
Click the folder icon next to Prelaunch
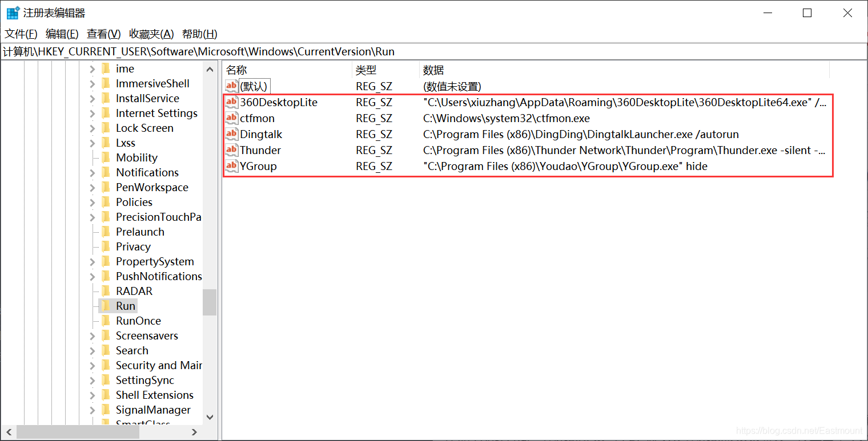tap(106, 232)
